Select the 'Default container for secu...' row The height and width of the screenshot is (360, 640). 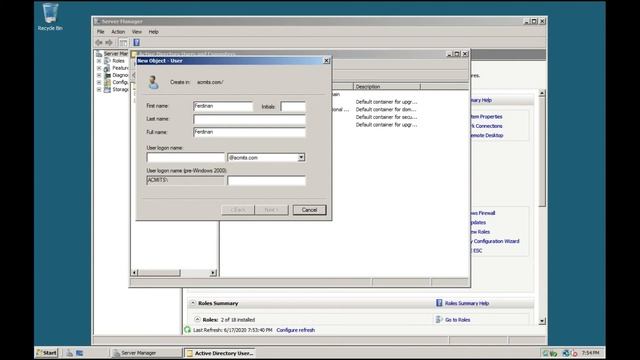click(x=386, y=117)
